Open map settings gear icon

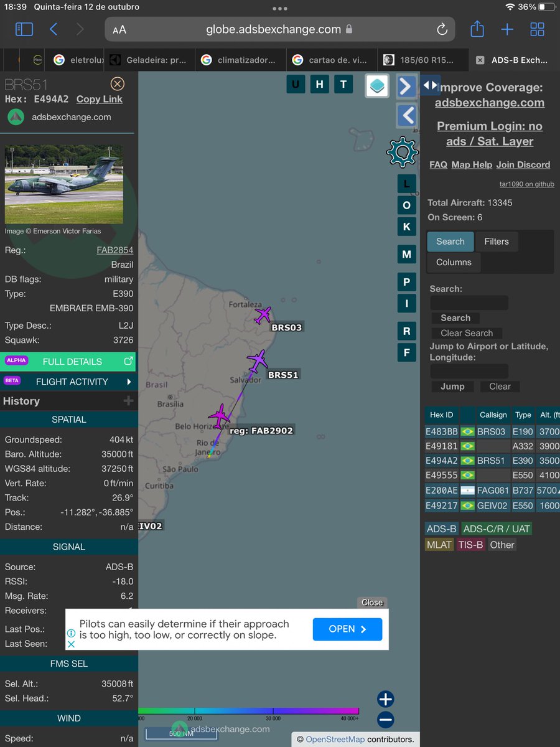pyautogui.click(x=403, y=151)
